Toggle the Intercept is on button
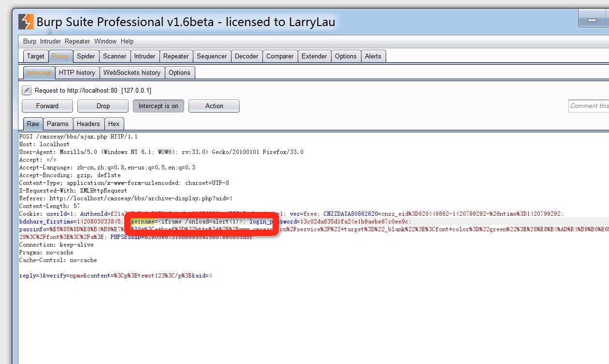The height and width of the screenshot is (364, 609). [159, 106]
